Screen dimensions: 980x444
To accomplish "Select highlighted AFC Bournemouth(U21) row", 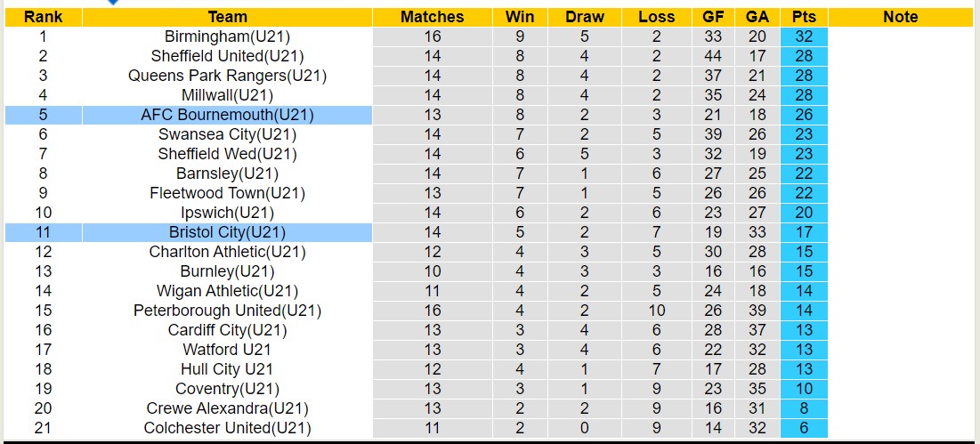I will [227, 115].
